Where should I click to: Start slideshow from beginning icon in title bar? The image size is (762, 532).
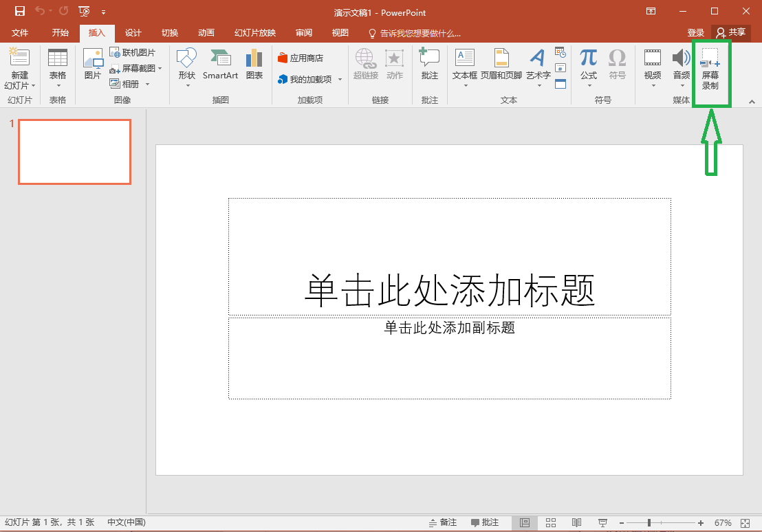point(85,11)
